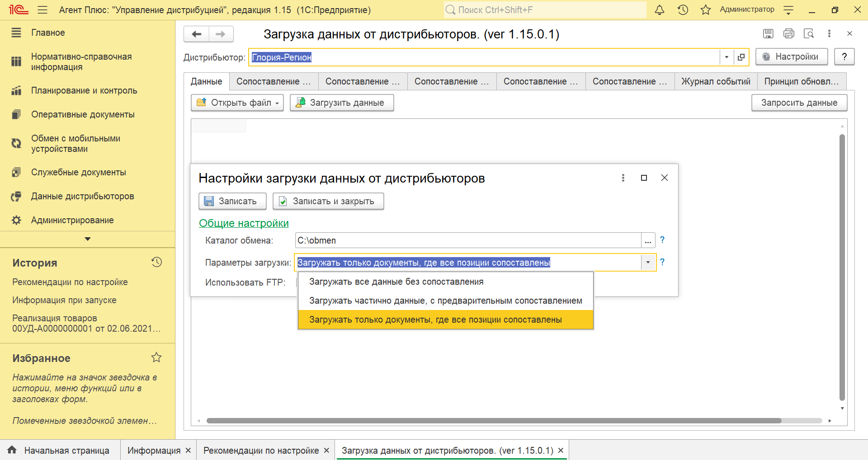The width and height of the screenshot is (868, 460).
Task: Click the История clock icon in sidebar
Action: (156, 262)
